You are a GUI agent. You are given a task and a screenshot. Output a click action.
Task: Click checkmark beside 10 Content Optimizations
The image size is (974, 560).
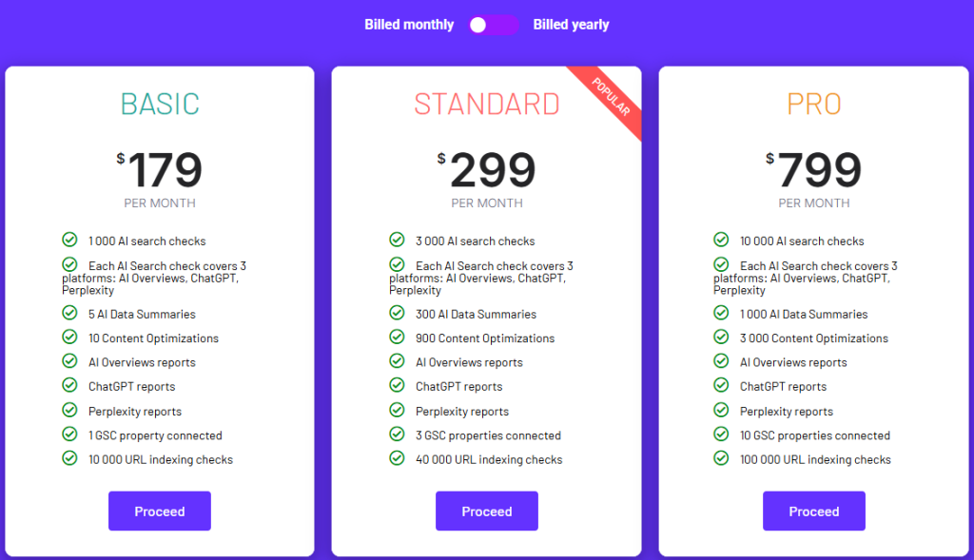[69, 338]
